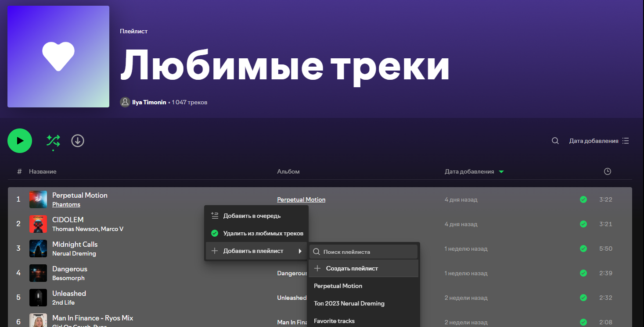This screenshot has width=644, height=327.
Task: Click '1 неделю назад' in the Midnight Calls row
Action: [x=466, y=249]
